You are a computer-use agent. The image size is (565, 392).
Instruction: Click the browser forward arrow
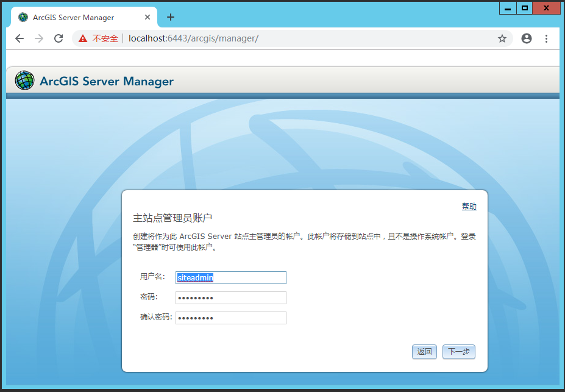[39, 38]
